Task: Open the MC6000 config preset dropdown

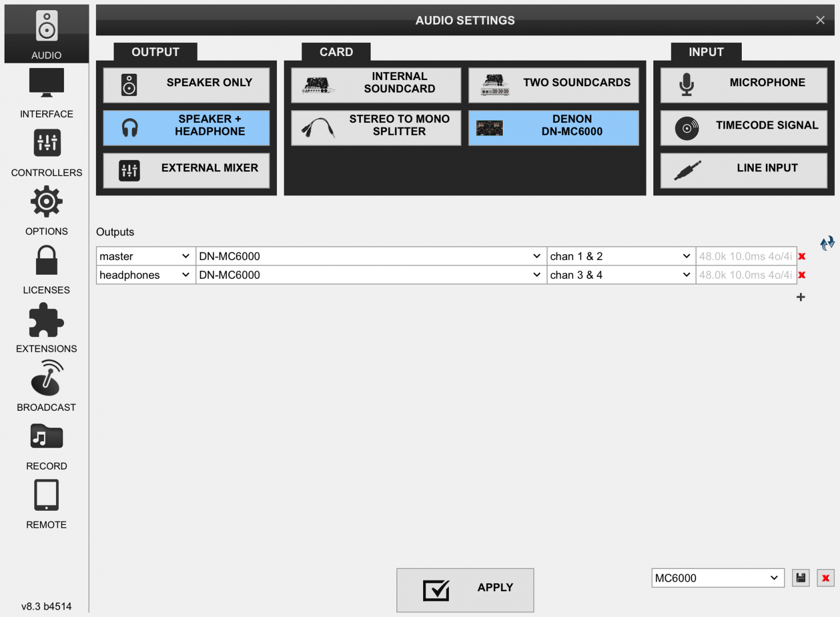Action: [x=718, y=578]
